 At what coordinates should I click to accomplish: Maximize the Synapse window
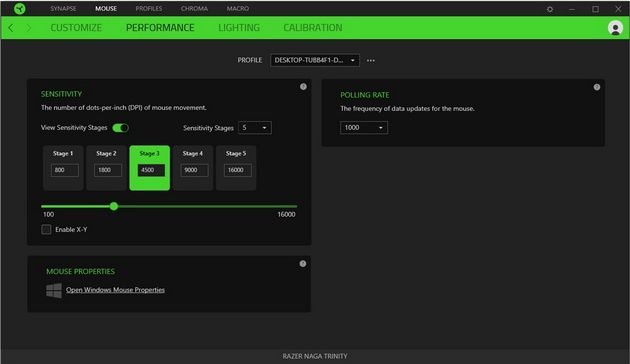[595, 9]
